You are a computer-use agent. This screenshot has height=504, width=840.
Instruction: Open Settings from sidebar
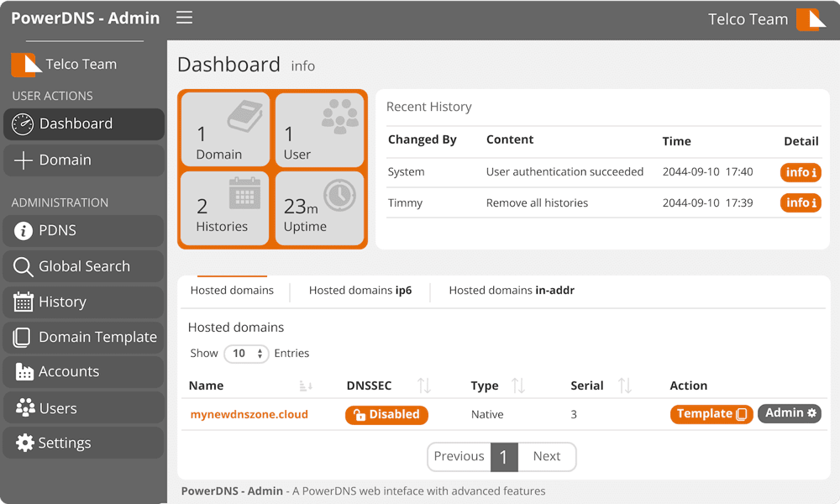pos(83,443)
